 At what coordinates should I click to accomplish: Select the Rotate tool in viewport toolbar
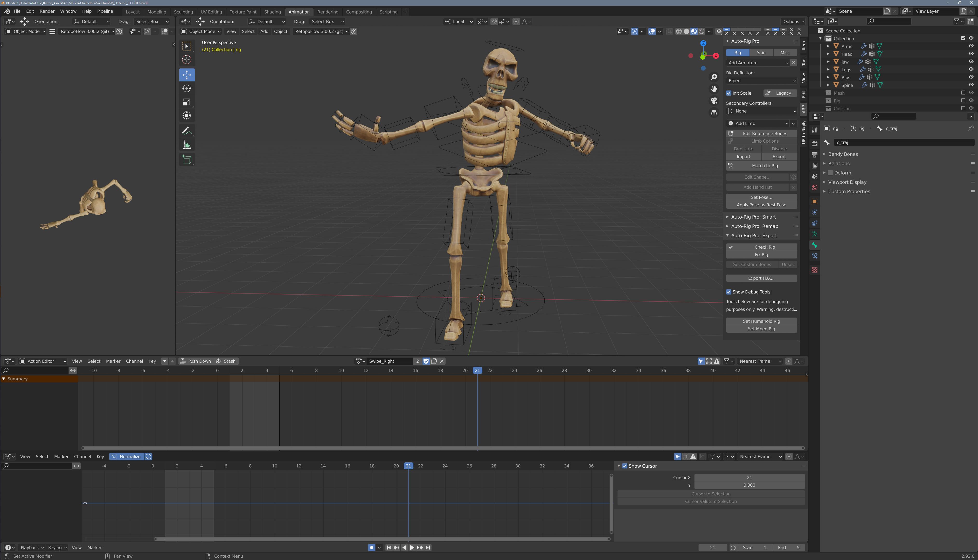(x=186, y=88)
